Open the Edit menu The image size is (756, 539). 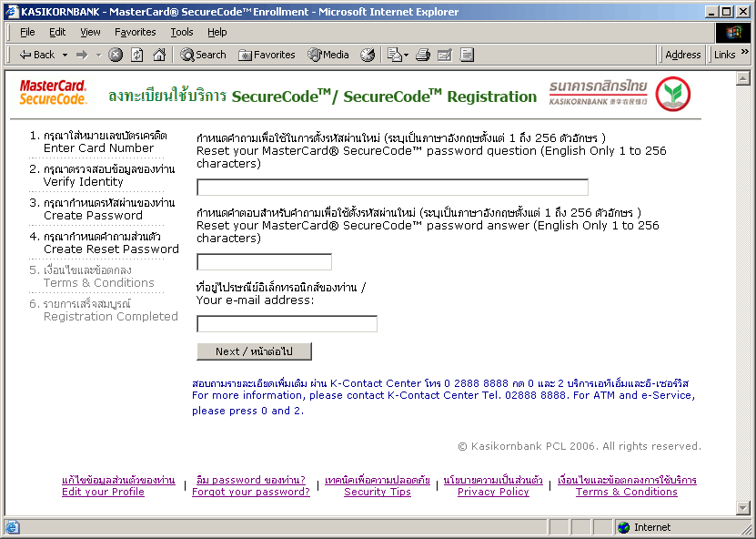click(x=57, y=33)
